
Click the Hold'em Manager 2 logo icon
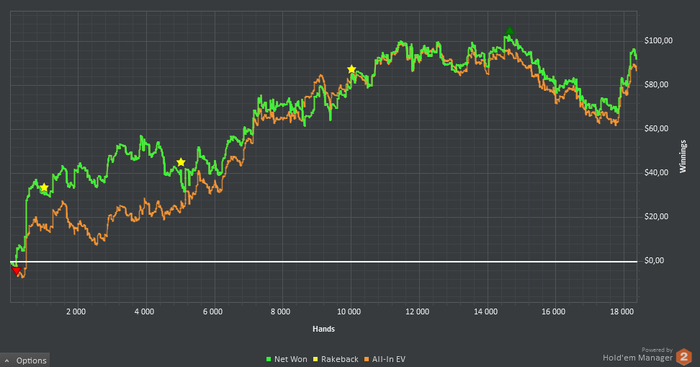[x=683, y=357]
